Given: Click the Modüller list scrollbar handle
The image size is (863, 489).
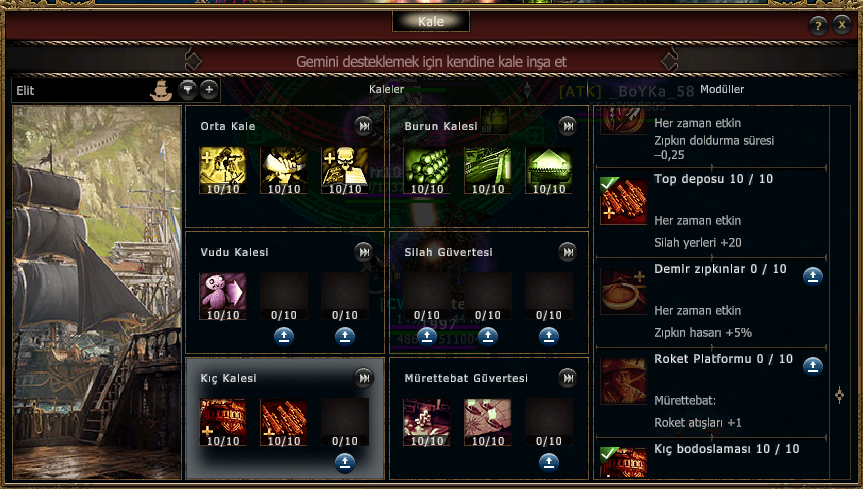Looking at the screenshot, I should point(839,395).
